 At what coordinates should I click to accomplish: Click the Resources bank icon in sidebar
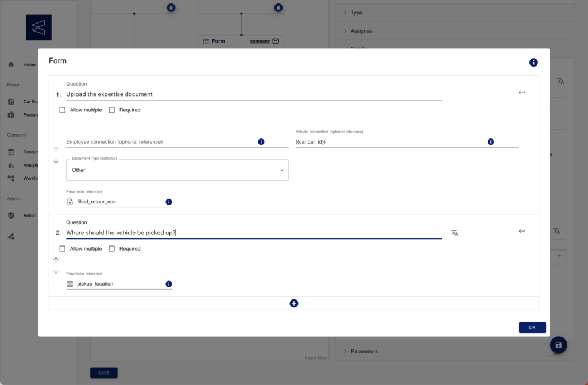click(11, 152)
